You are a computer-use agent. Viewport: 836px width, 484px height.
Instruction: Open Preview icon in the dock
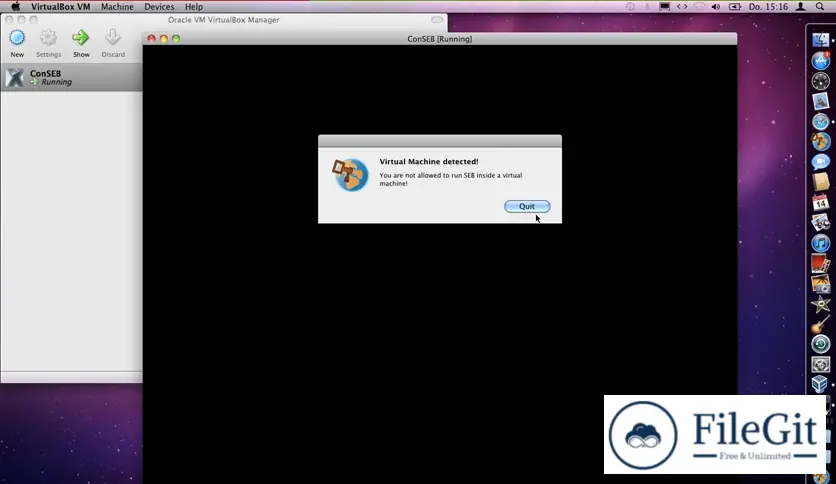point(821,222)
